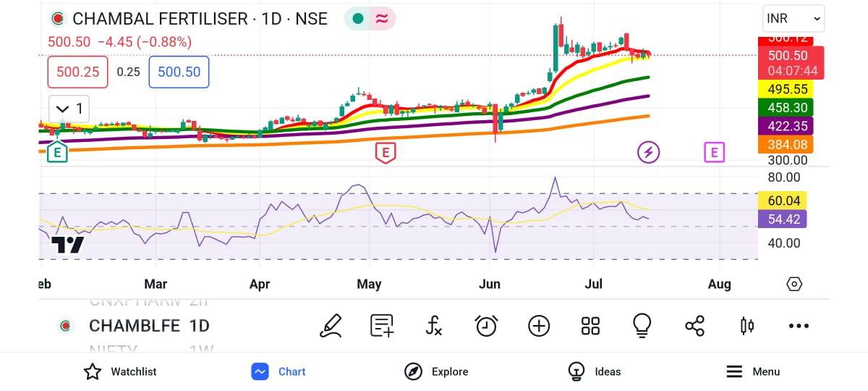This screenshot has width=868, height=391.
Task: Change chart type via candlestick icon
Action: (x=747, y=326)
